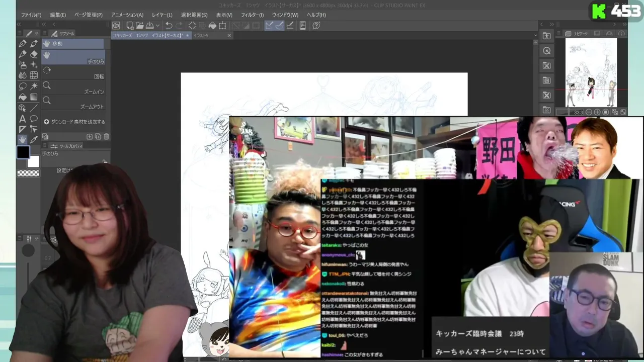Select the Eraser tool
The image size is (644, 362).
[34, 54]
